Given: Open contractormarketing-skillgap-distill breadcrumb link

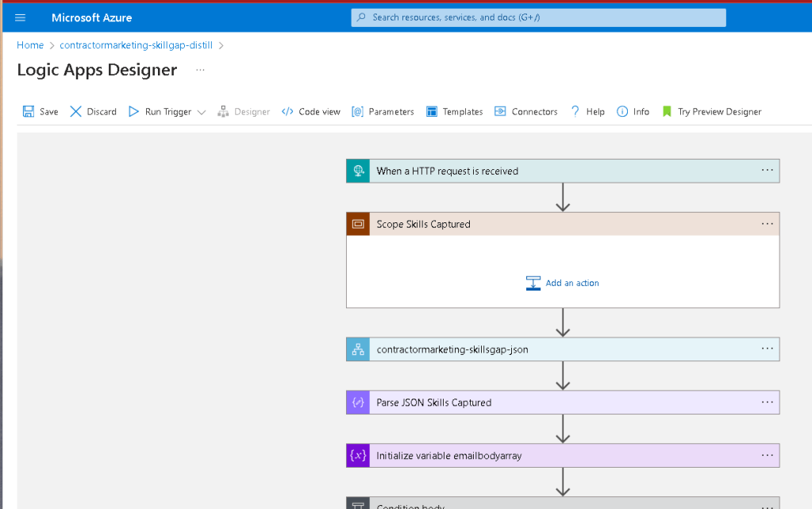Looking at the screenshot, I should (x=137, y=45).
